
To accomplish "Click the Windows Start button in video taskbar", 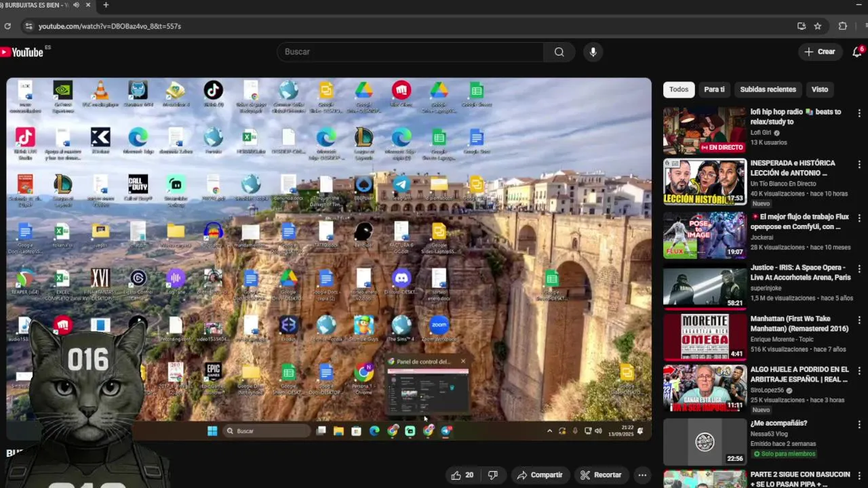I will click(212, 431).
